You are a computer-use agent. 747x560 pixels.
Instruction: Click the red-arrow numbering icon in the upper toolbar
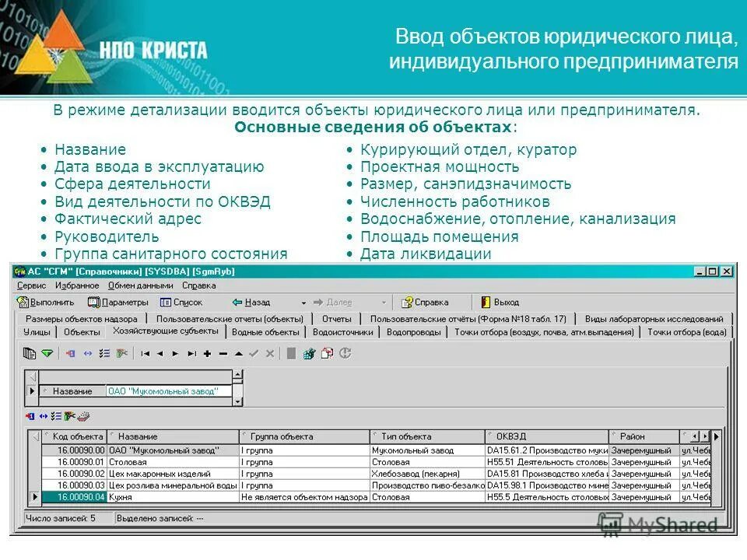tap(71, 353)
